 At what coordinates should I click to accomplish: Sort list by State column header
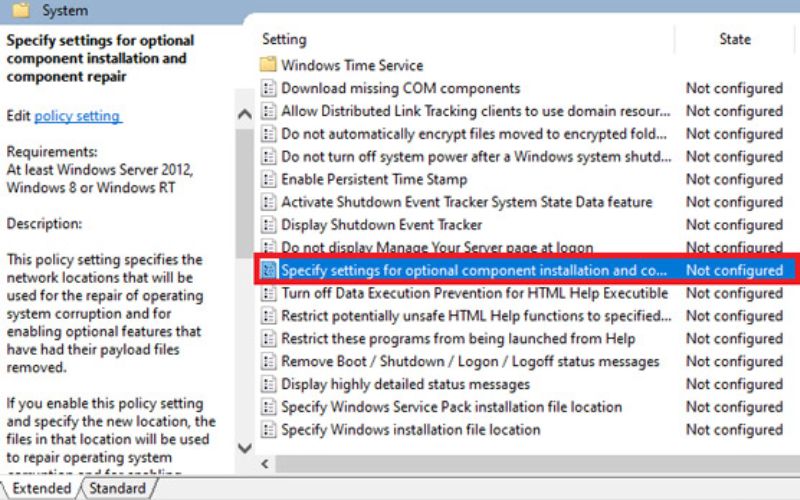coord(734,39)
